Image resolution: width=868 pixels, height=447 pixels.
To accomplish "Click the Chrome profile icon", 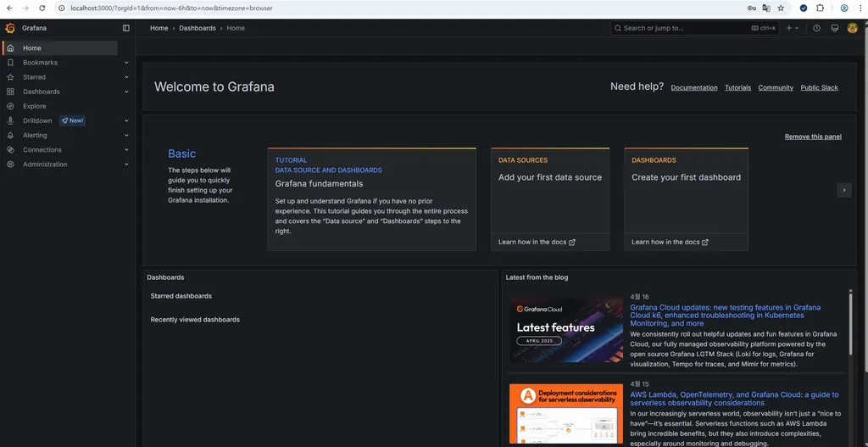I will tap(844, 8).
